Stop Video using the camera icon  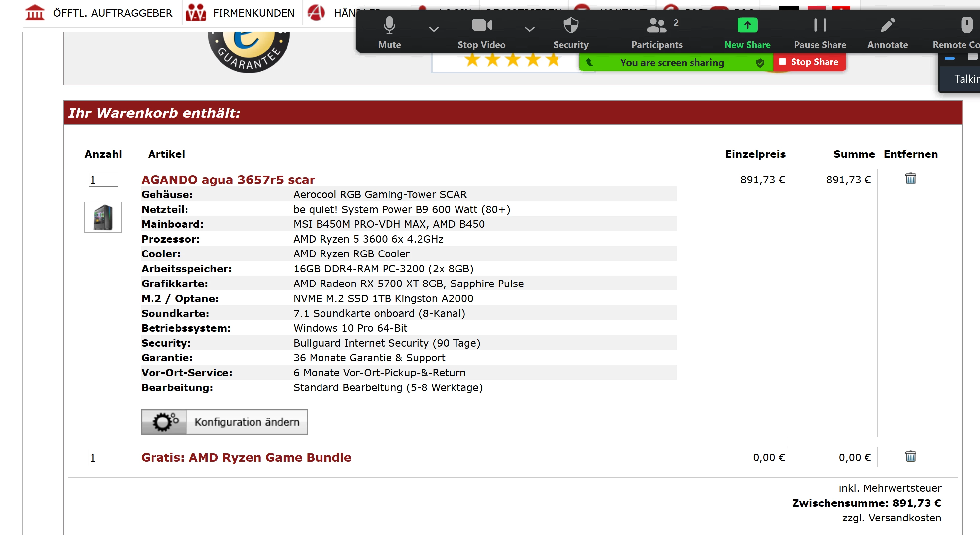coord(481,32)
